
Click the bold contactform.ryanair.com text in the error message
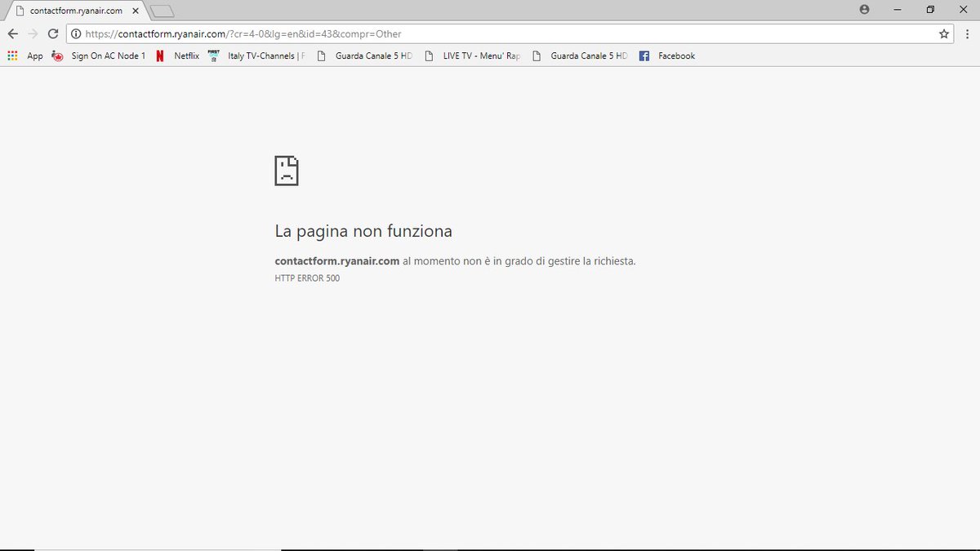pos(337,261)
